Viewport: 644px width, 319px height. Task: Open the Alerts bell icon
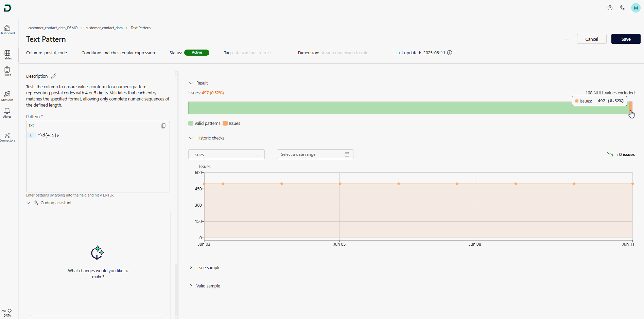click(x=7, y=113)
